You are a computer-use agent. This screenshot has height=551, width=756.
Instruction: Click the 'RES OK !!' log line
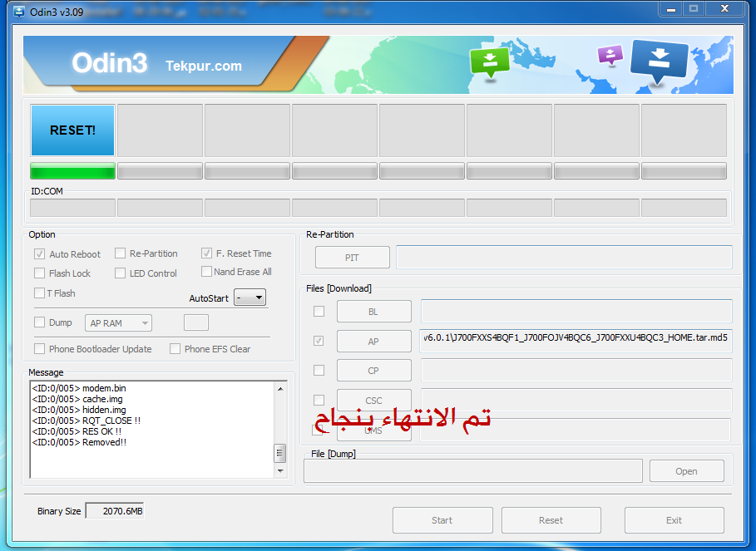pos(77,431)
